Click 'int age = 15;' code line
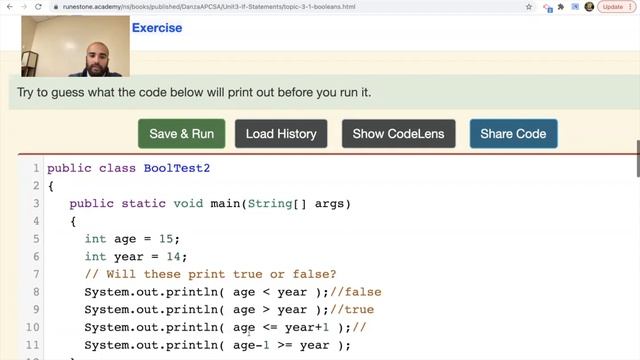 pyautogui.click(x=132, y=239)
